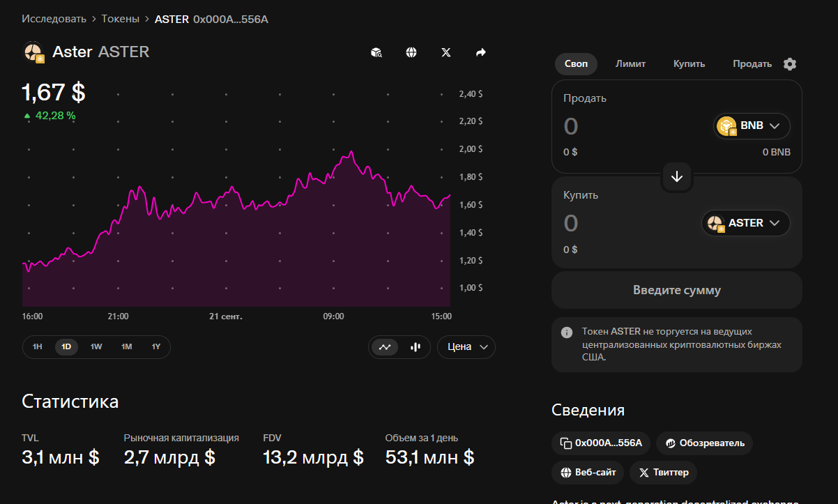Switch to the line chart view
Viewport: 838px width, 504px height.
click(x=385, y=347)
